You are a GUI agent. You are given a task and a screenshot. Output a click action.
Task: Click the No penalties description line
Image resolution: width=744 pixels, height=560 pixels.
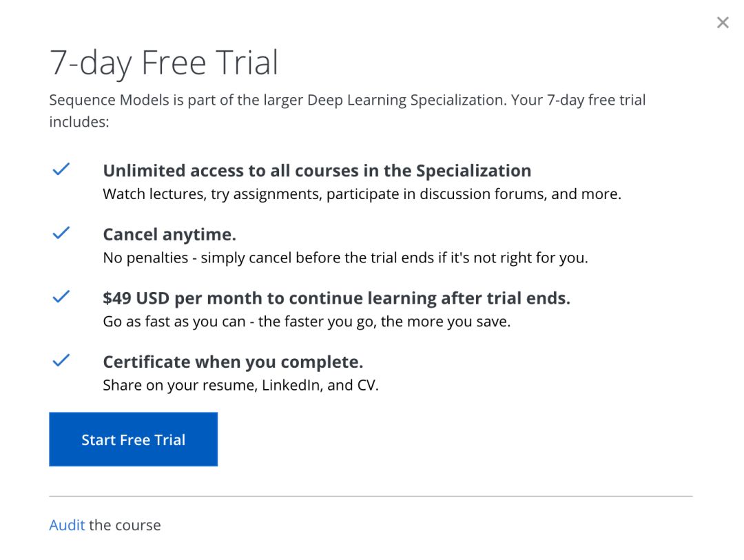pos(345,258)
